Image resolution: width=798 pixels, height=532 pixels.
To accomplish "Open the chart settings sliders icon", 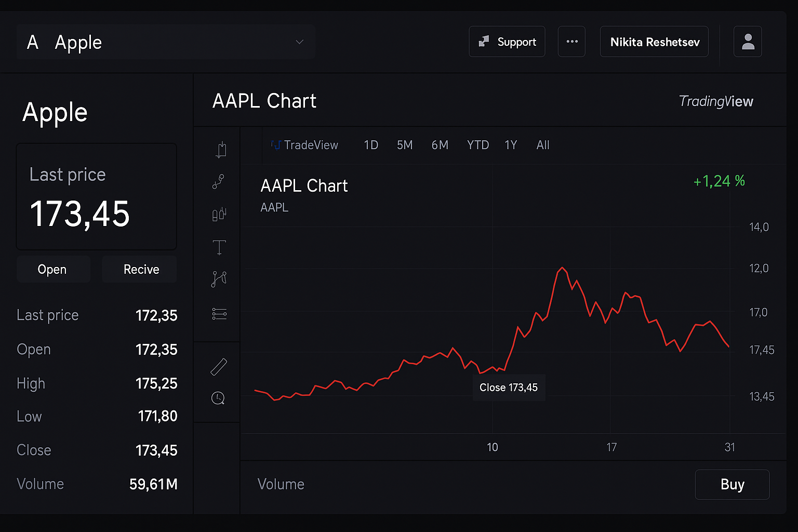I will click(219, 314).
